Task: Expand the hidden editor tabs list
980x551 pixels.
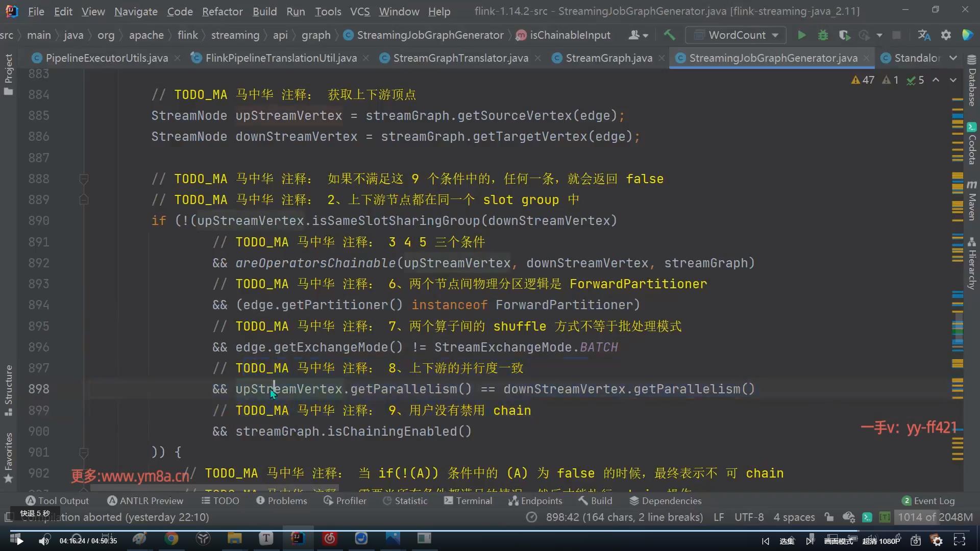Action: pos(953,58)
